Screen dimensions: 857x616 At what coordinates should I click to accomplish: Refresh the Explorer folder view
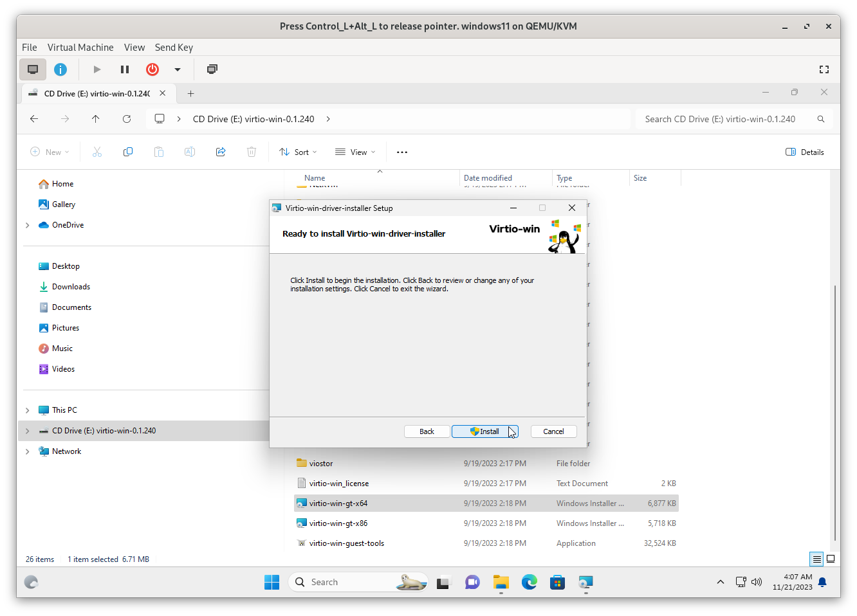[127, 119]
